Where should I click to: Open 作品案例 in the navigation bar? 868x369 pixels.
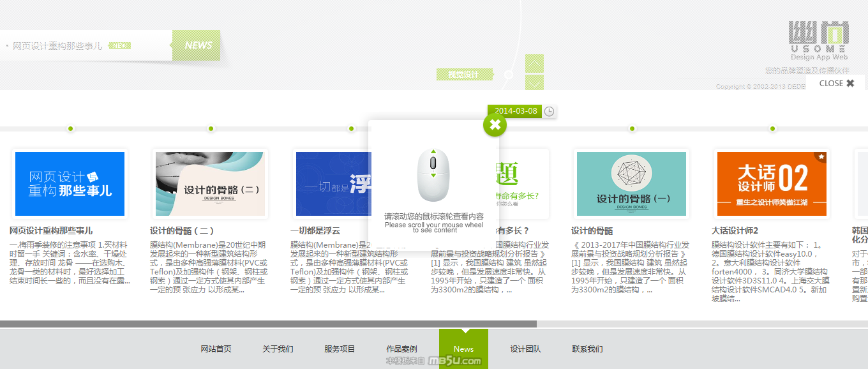click(401, 349)
